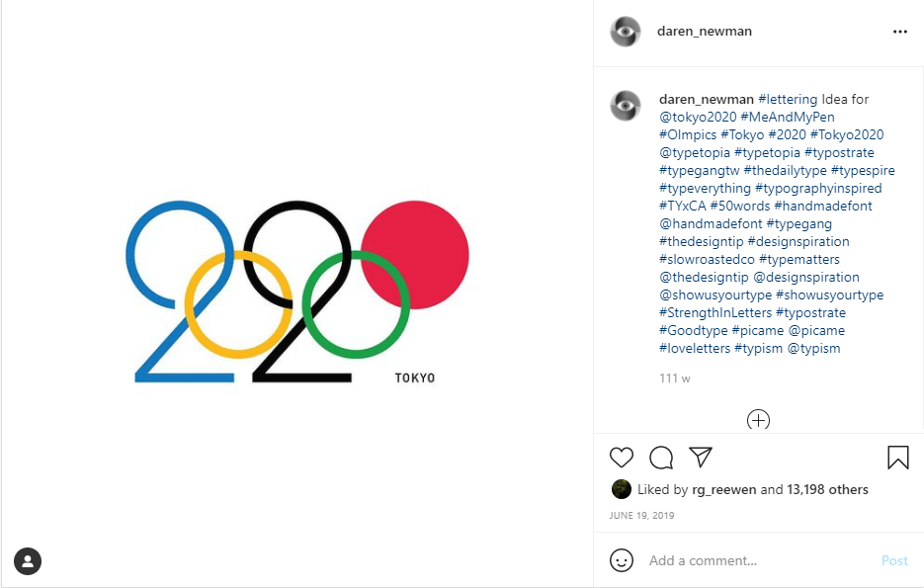The image size is (924, 588).
Task: Click the rg_reewen liker link
Action: tap(724, 489)
